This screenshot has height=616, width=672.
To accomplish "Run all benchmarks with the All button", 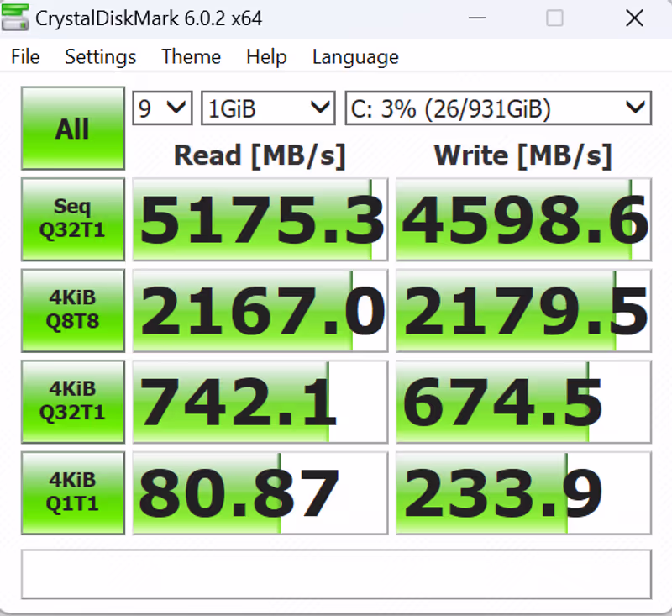I will click(73, 129).
